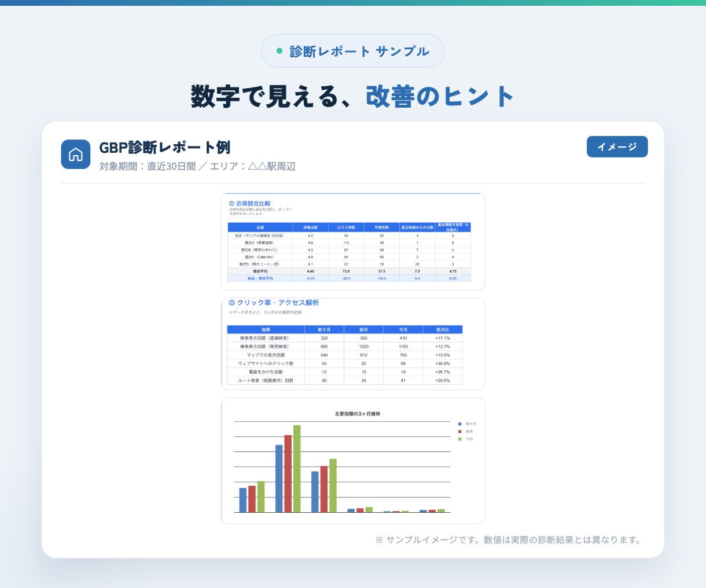The height and width of the screenshot is (588, 706).
Task: Click the blue house icon beside GBP診断レポート例
Action: click(x=76, y=155)
